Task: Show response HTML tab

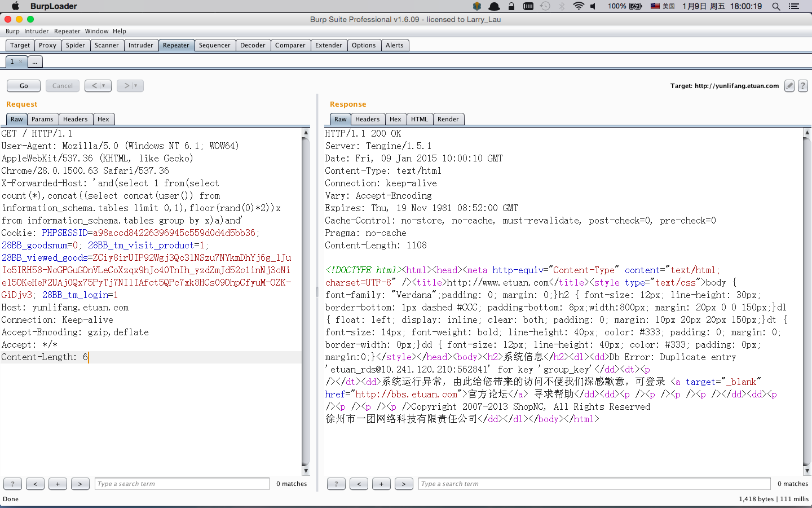Action: coord(420,119)
